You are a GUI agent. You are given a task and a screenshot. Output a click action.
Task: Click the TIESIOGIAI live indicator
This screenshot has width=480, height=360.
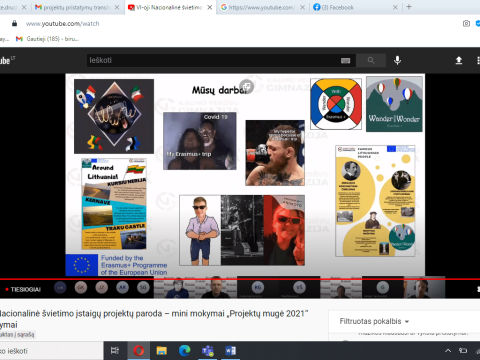23,289
